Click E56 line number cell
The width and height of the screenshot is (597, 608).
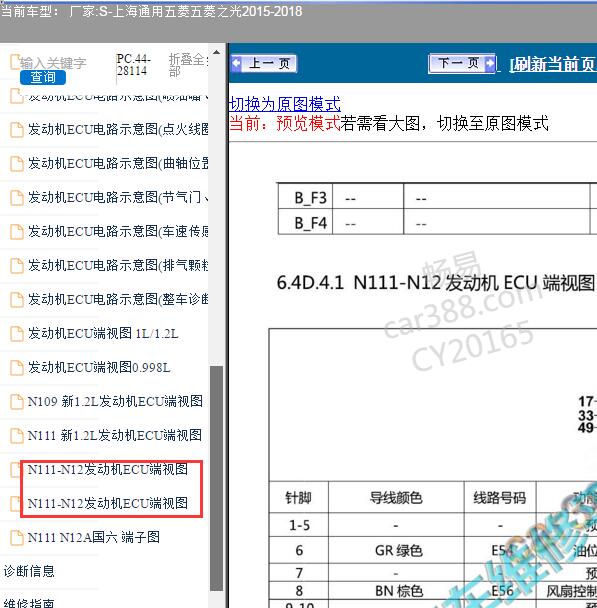click(x=502, y=591)
